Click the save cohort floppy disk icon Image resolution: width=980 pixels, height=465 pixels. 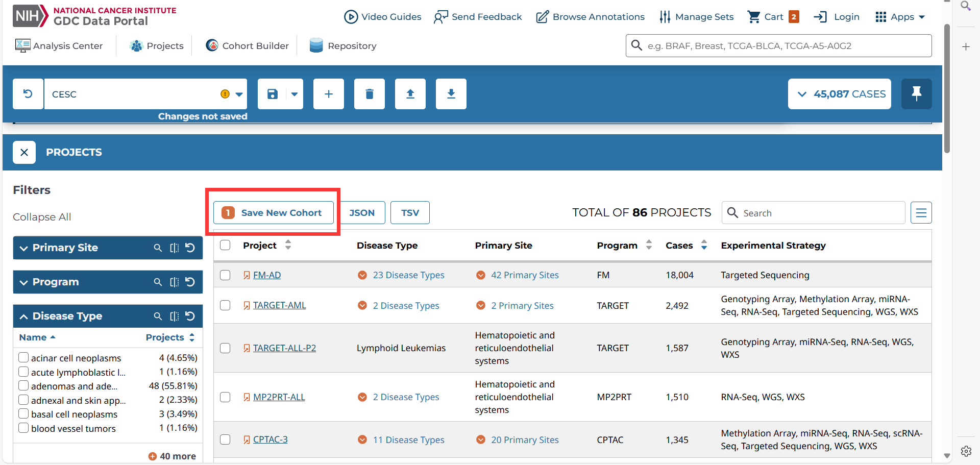(273, 94)
